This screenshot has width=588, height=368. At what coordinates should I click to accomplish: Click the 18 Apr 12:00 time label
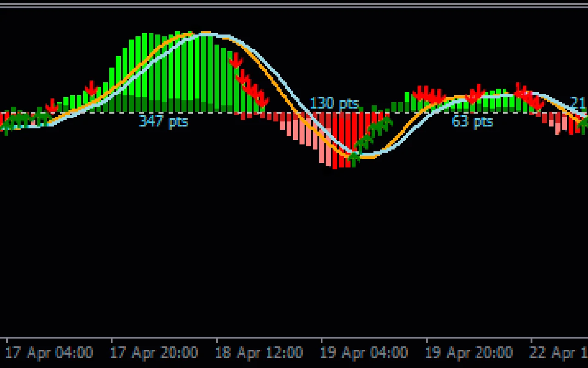coord(260,353)
